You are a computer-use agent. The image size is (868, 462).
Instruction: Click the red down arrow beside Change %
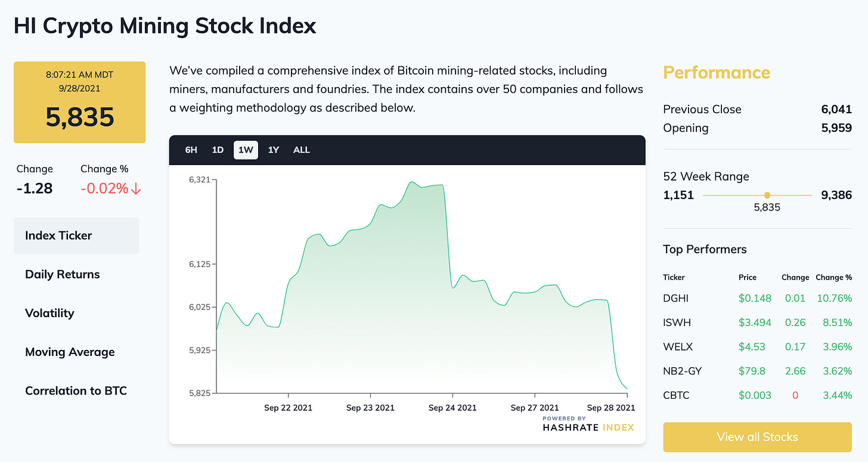pyautogui.click(x=136, y=188)
